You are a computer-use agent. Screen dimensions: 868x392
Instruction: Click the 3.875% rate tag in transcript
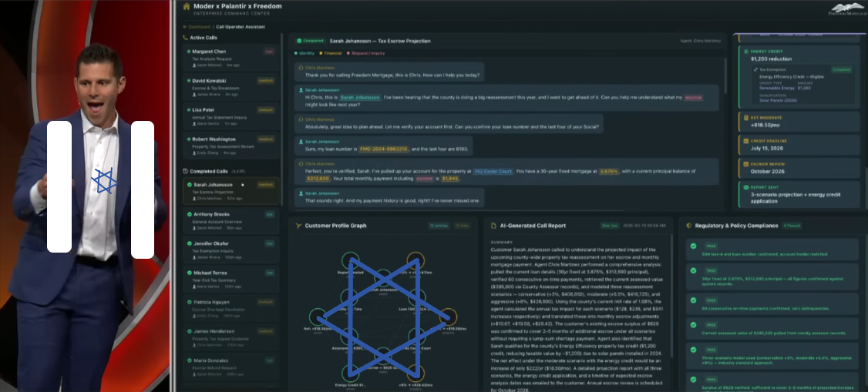[x=609, y=172]
